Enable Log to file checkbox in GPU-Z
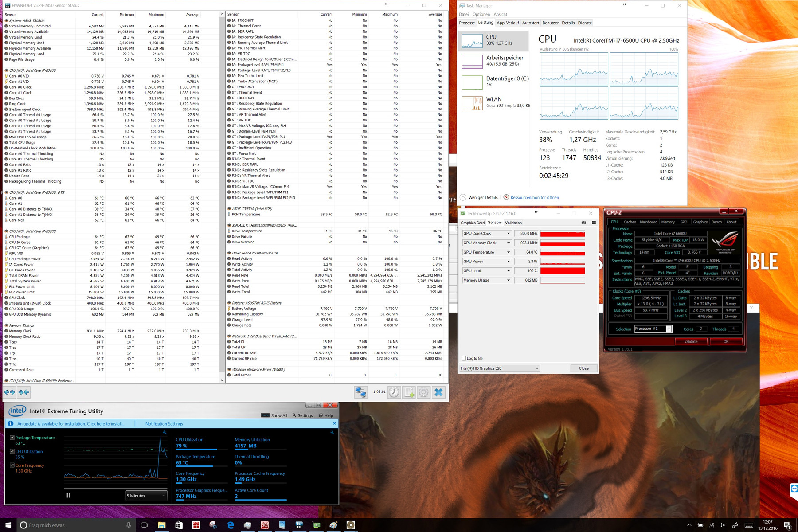The height and width of the screenshot is (532, 798). (464, 358)
